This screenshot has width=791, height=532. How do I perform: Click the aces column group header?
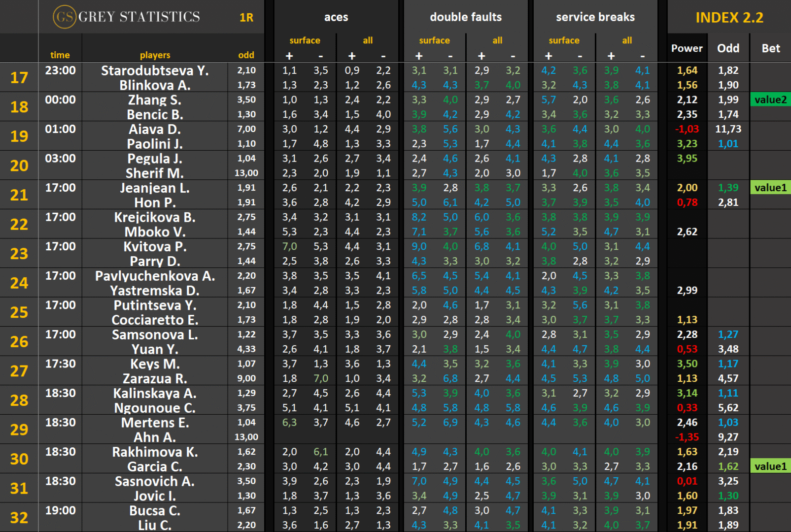click(x=336, y=17)
